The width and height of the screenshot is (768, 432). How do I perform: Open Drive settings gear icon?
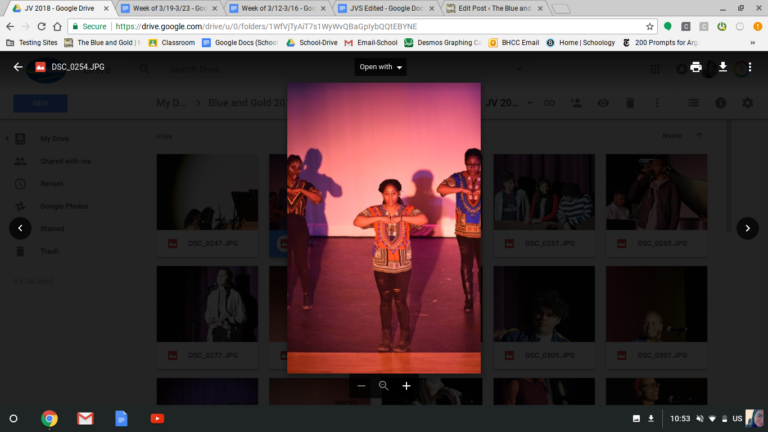click(747, 103)
